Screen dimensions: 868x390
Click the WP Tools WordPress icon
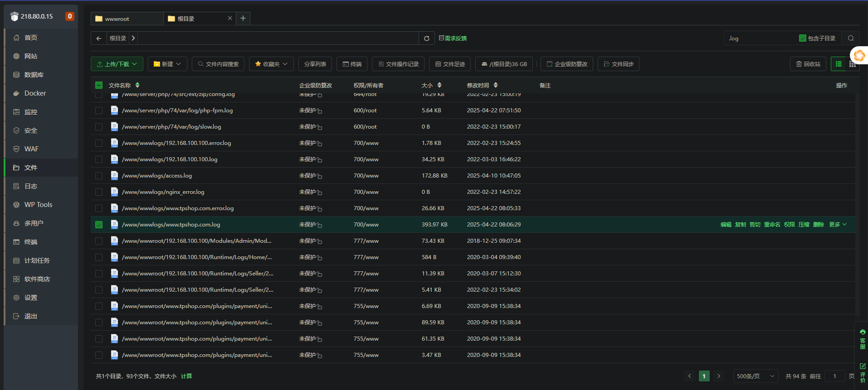(x=16, y=205)
